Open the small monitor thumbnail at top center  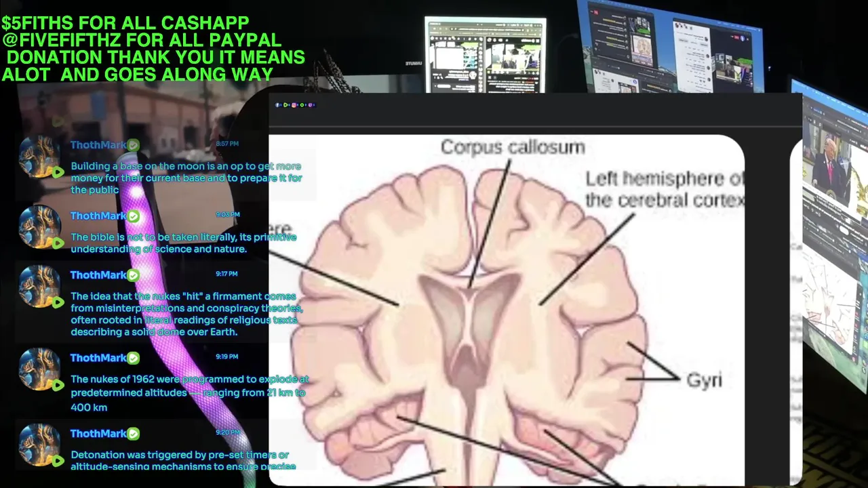coord(485,56)
